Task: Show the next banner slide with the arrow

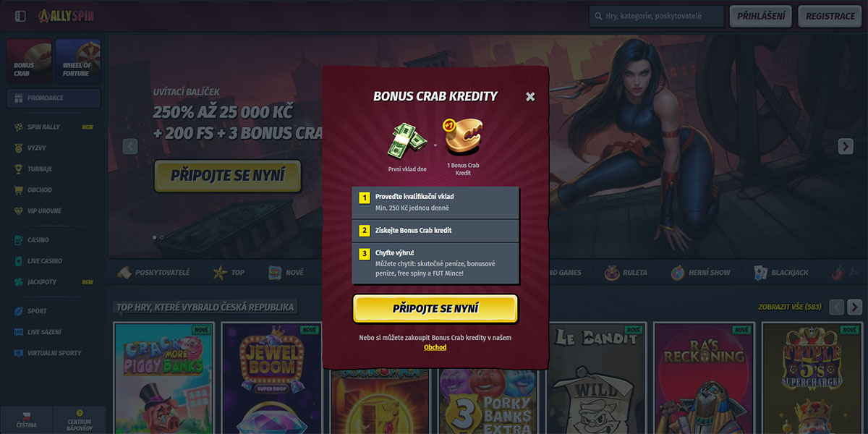Action: (x=846, y=146)
